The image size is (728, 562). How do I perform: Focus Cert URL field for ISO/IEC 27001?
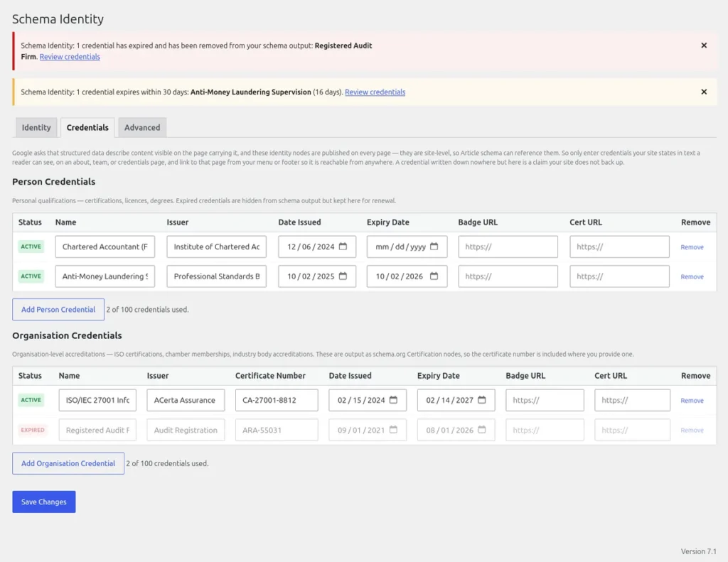click(632, 400)
